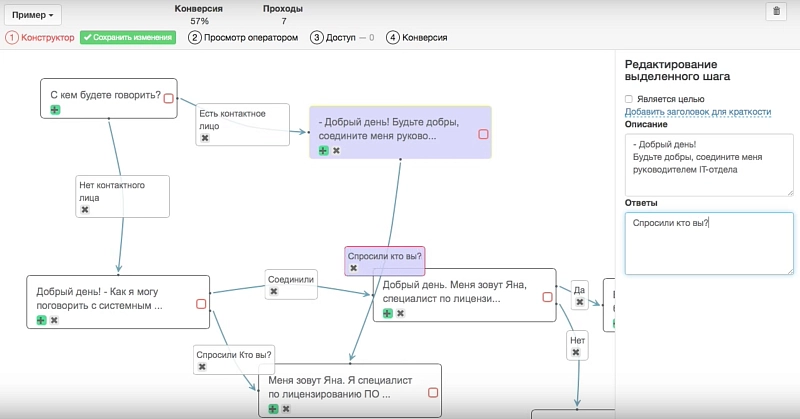Go to the "Доступ" step tab

click(x=342, y=38)
